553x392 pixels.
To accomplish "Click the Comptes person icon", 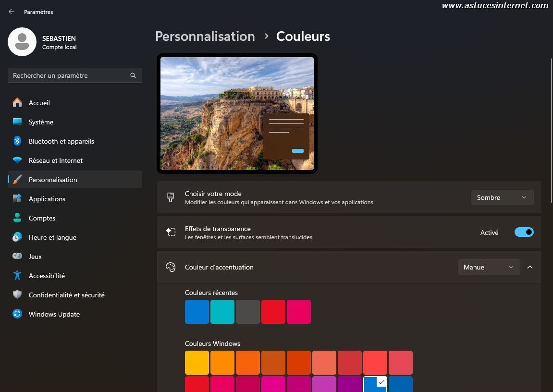I will pos(17,218).
